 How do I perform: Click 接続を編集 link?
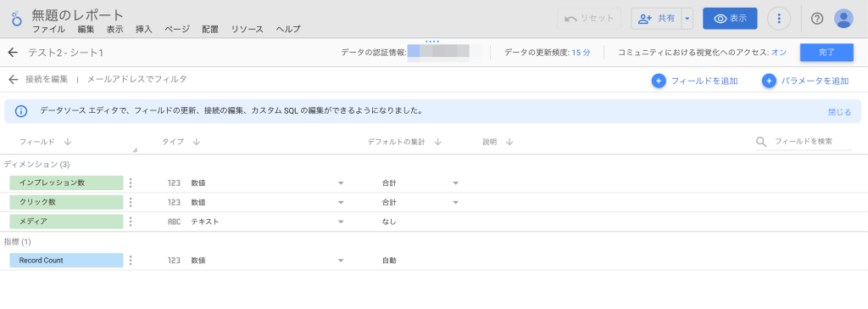(x=47, y=79)
